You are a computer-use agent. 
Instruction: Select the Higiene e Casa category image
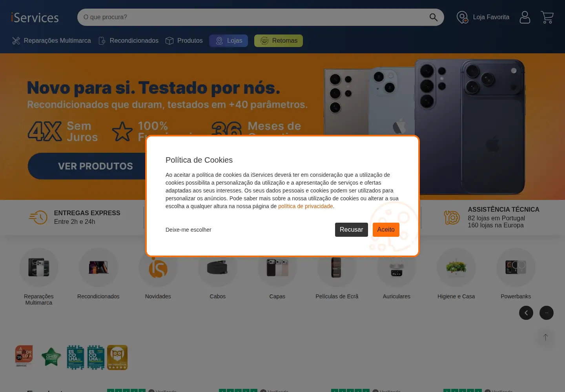tap(456, 267)
